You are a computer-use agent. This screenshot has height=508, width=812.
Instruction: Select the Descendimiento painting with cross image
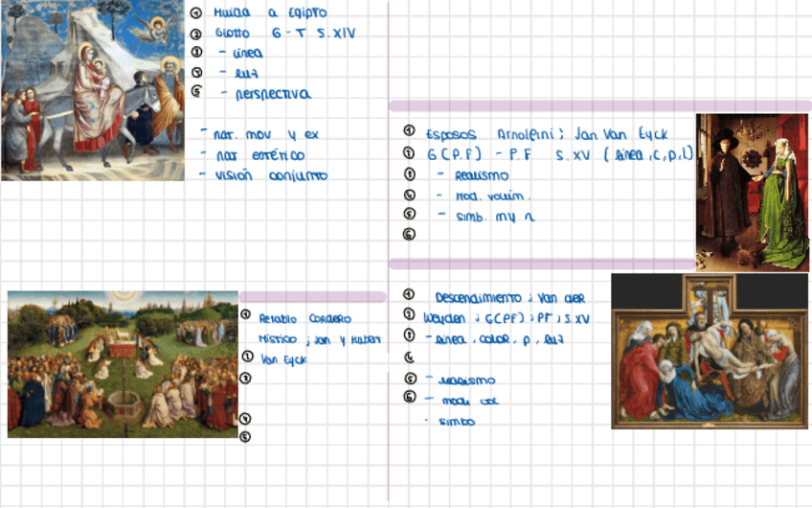pyautogui.click(x=710, y=352)
